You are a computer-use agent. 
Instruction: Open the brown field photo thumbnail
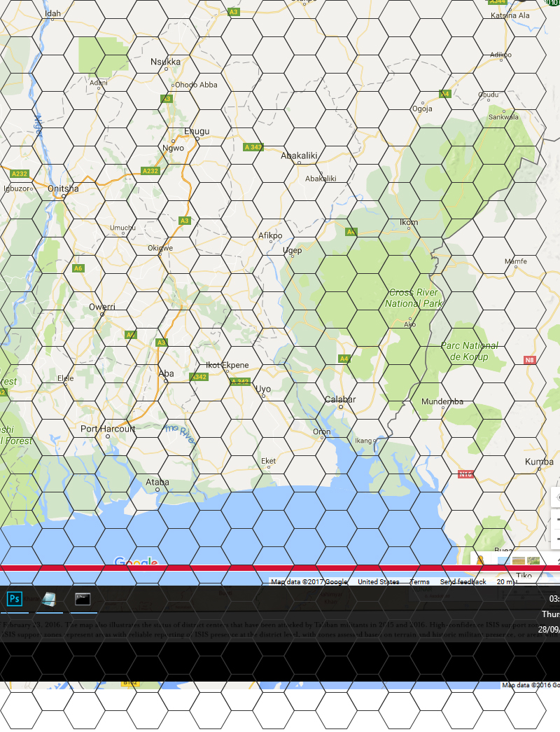[519, 560]
